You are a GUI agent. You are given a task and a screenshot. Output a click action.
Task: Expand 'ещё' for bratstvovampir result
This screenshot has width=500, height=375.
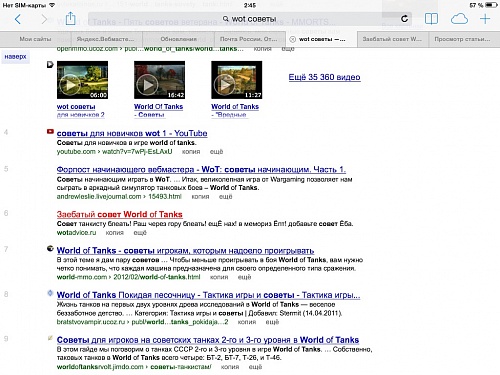[x=272, y=322]
